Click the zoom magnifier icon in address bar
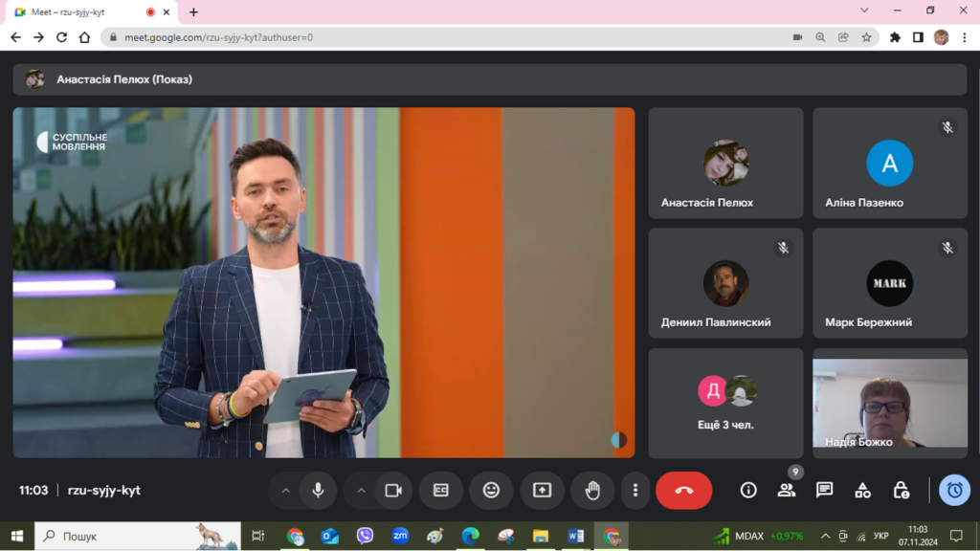The image size is (980, 551). tap(820, 37)
